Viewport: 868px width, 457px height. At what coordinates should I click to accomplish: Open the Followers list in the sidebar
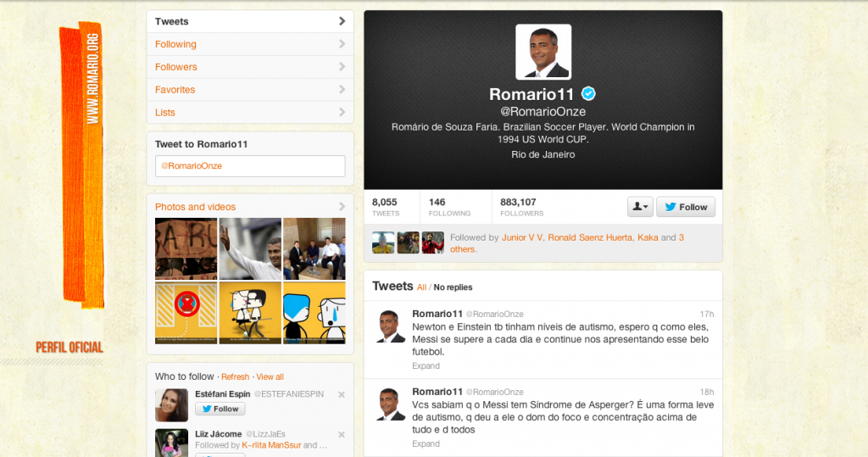click(x=250, y=67)
